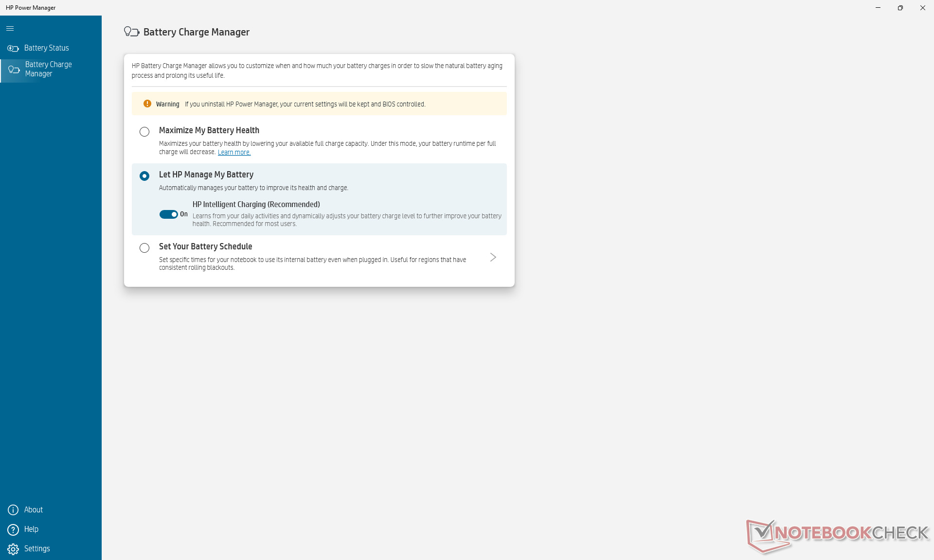Viewport: 934px width, 560px height.
Task: Click the Battery Status sidebar icon
Action: [x=13, y=48]
